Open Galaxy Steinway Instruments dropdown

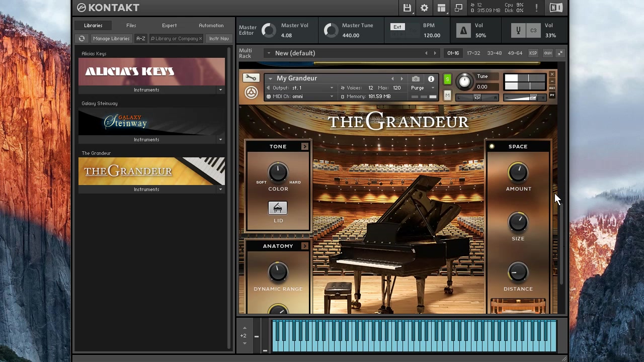click(220, 139)
